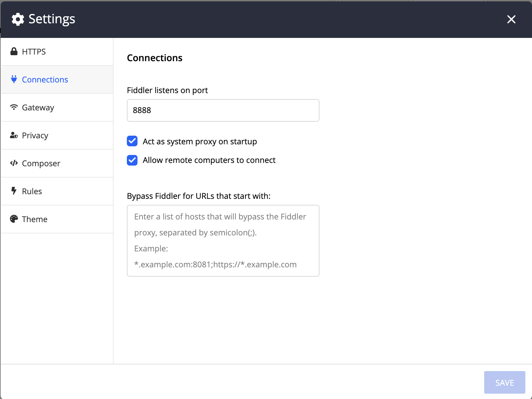Viewport: 532px width, 399px height.
Task: Click the Gateway wifi icon
Action: pos(14,107)
